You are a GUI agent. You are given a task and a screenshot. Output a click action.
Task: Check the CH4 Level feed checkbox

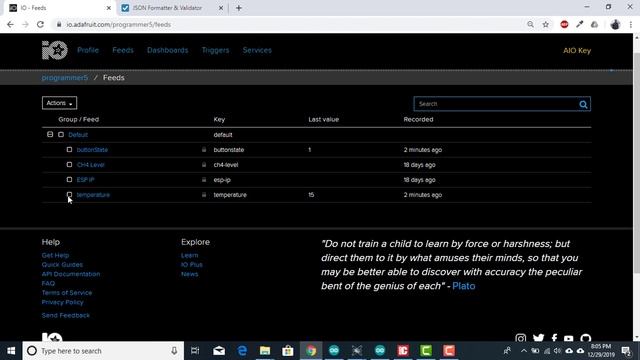(69, 164)
